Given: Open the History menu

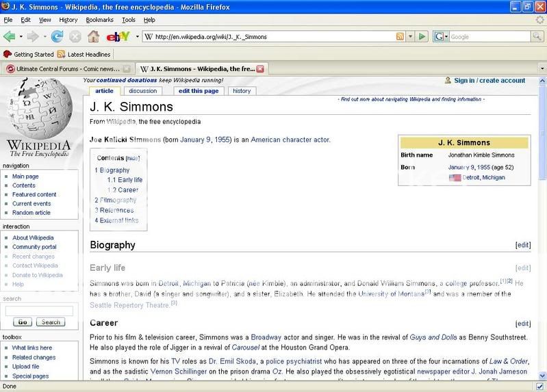Looking at the screenshot, I should click(x=68, y=20).
